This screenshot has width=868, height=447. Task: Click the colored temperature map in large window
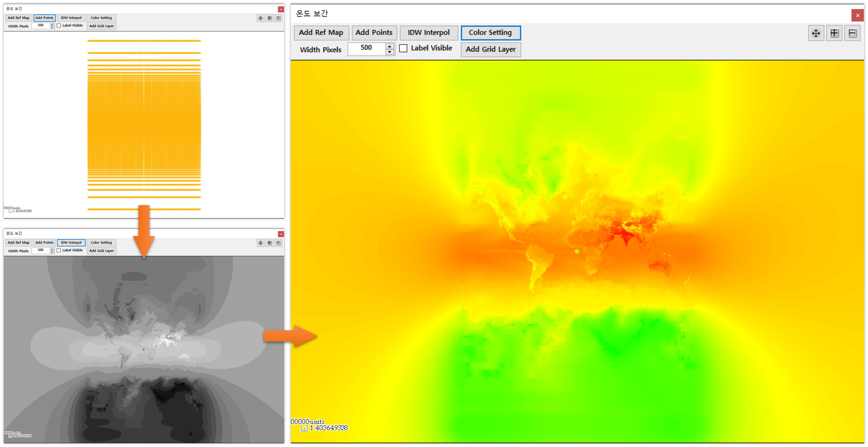[x=577, y=251]
